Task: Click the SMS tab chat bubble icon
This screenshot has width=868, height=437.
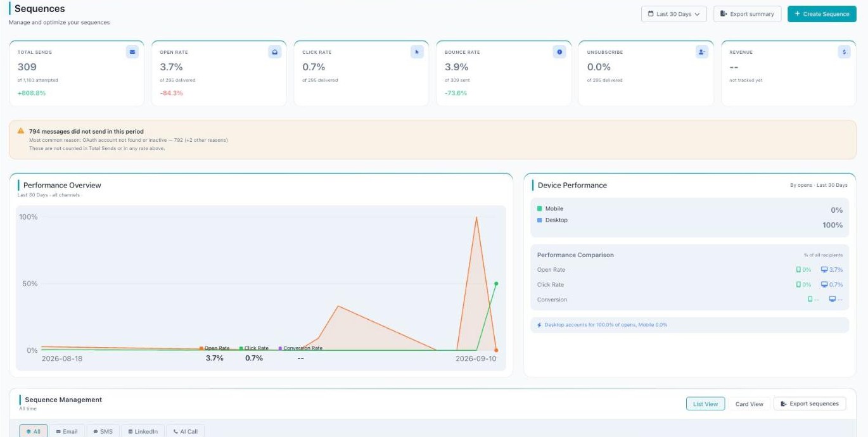Action: 96,432
